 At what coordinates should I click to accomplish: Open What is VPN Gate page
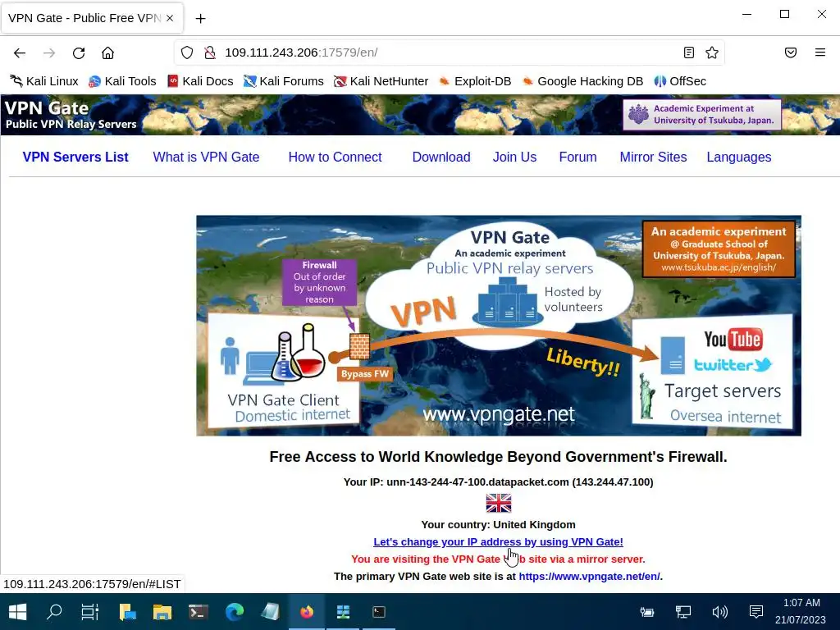click(206, 157)
